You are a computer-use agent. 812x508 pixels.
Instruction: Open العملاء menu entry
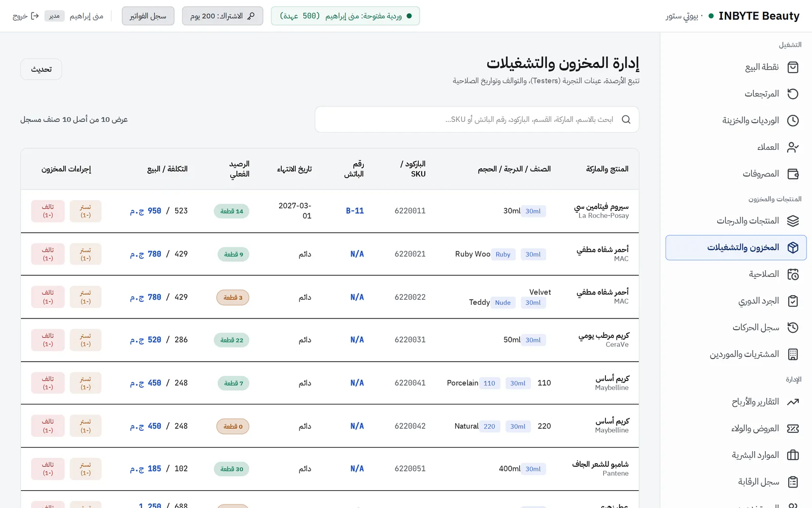click(736, 147)
